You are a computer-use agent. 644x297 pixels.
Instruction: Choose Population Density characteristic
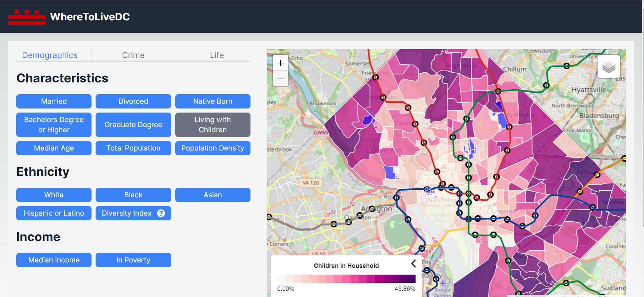213,148
